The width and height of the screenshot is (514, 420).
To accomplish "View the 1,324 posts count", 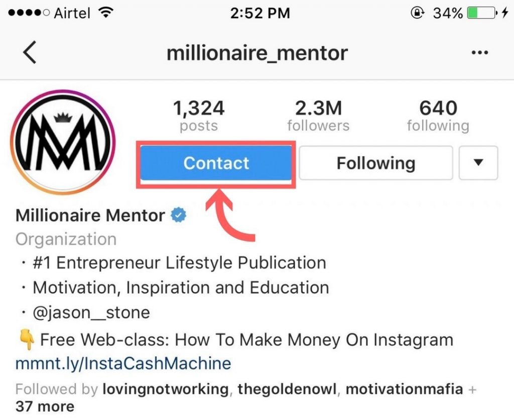I will point(199,116).
